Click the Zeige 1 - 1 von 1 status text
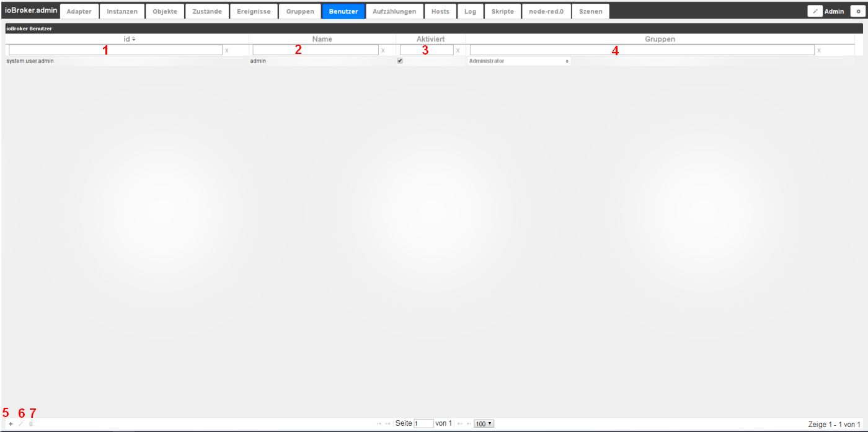The width and height of the screenshot is (868, 432). tap(834, 425)
